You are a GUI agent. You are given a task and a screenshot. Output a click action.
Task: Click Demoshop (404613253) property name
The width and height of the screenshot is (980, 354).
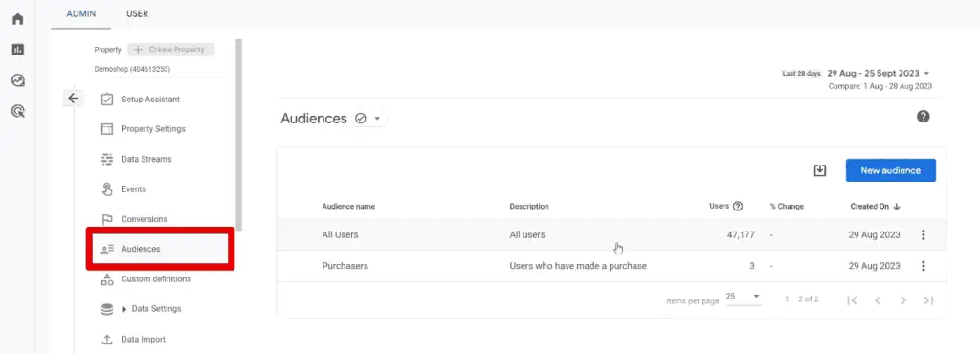[x=132, y=69]
